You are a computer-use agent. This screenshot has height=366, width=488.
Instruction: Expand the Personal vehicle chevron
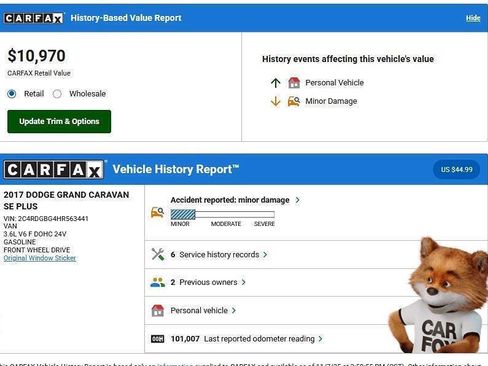(234, 310)
